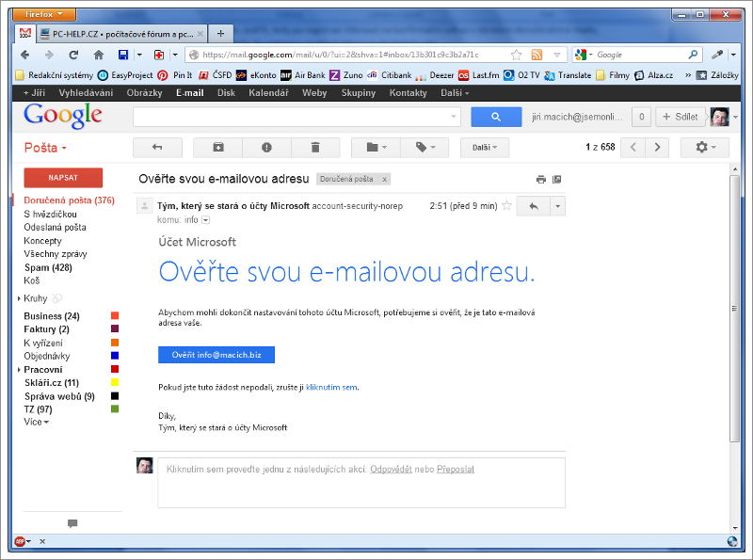Open the Move to folder dropdown
Screen dimensions: 753x560
375,147
